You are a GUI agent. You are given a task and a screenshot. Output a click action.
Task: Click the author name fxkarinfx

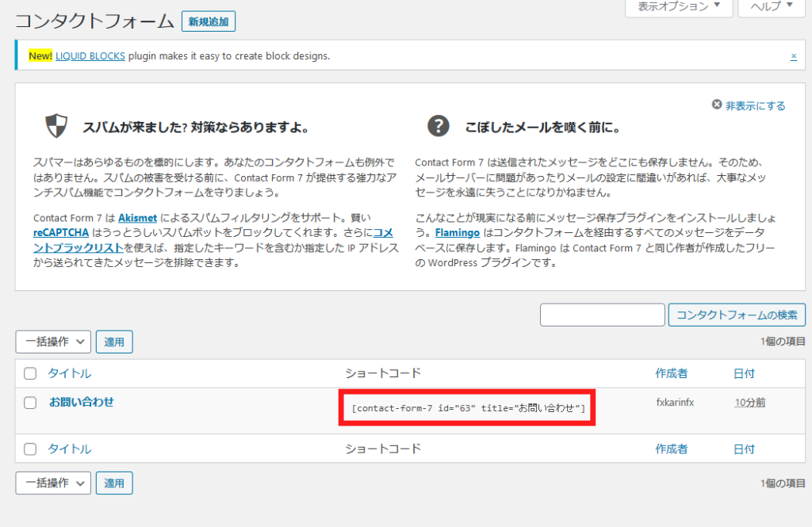675,403
